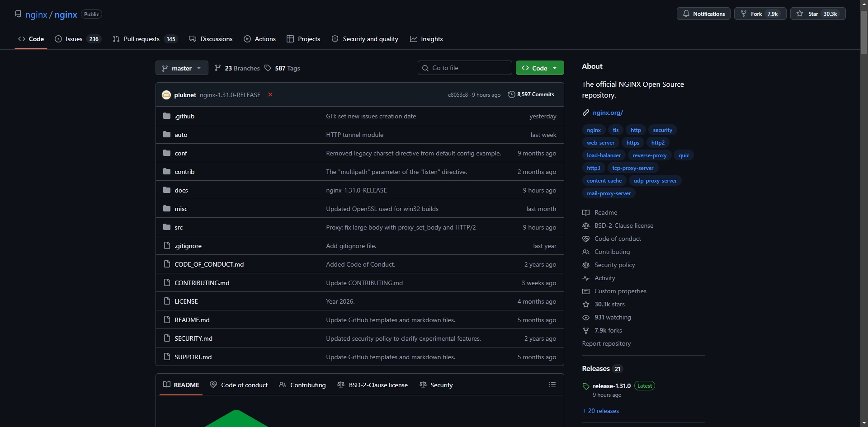868x427 pixels.
Task: Click the file icon for LICENSE
Action: pyautogui.click(x=167, y=301)
